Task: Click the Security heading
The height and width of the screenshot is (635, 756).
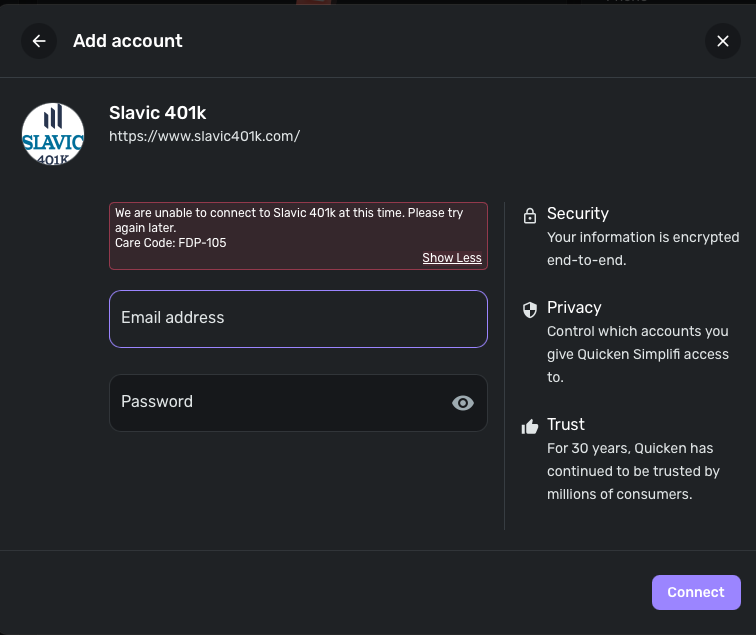Action: point(577,214)
